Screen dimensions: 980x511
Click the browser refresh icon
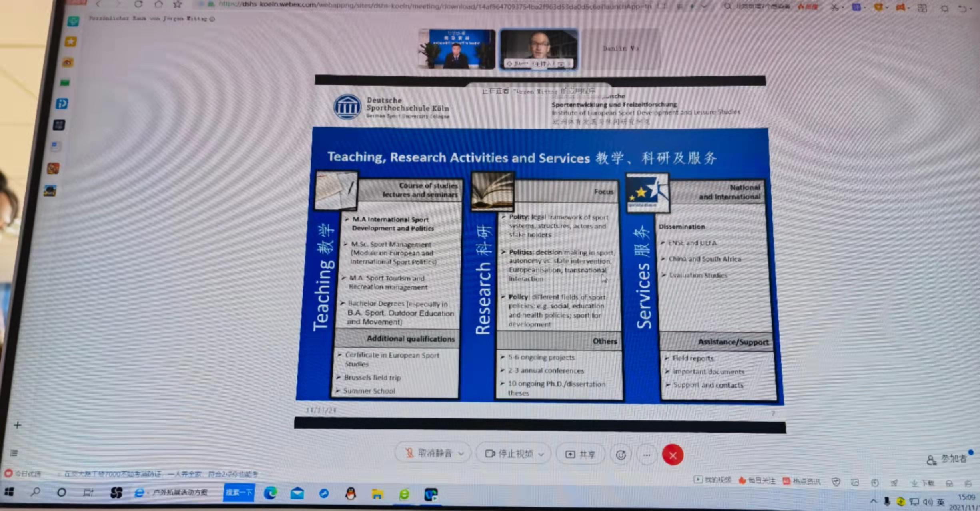[138, 4]
